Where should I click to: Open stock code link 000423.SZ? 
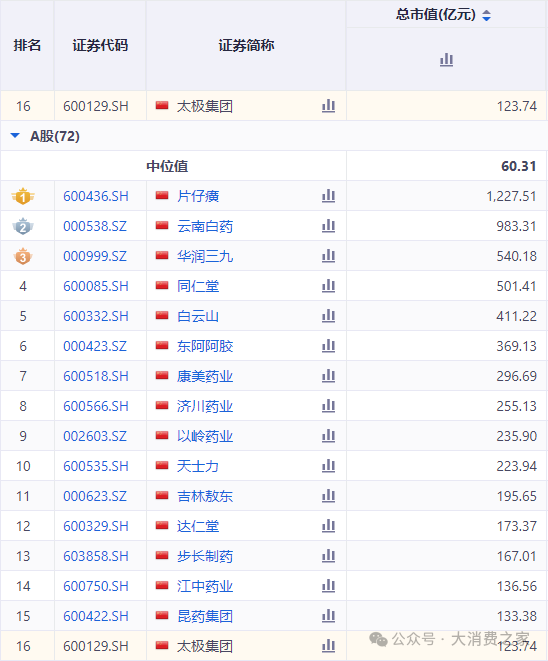coord(95,346)
